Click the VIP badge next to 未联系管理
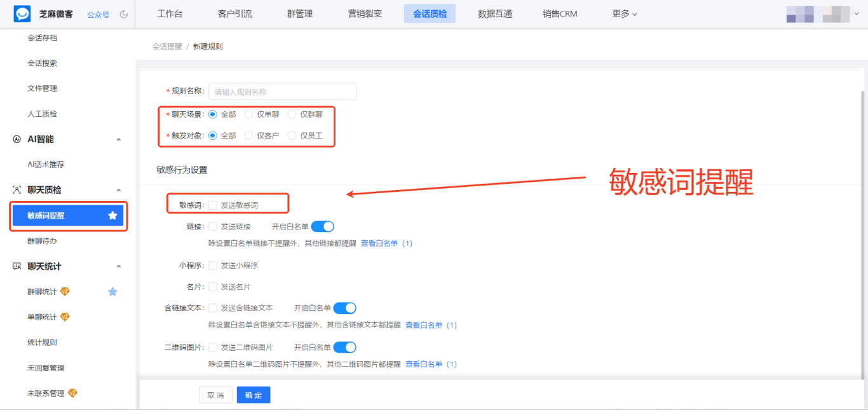 [x=71, y=393]
